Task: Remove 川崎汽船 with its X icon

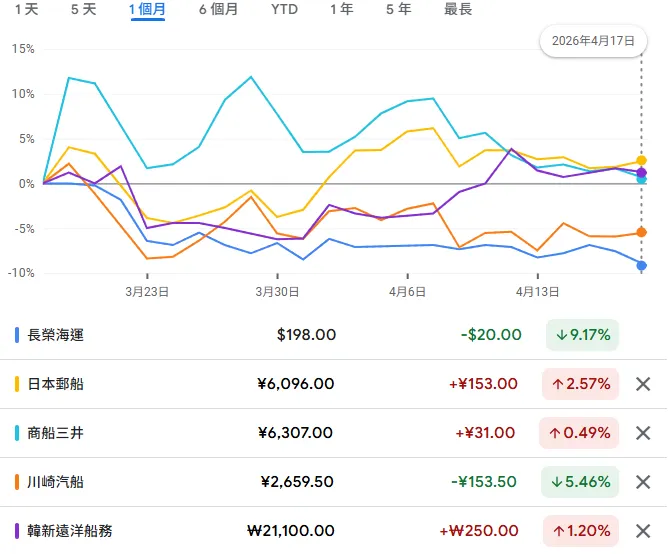Action: tap(643, 482)
